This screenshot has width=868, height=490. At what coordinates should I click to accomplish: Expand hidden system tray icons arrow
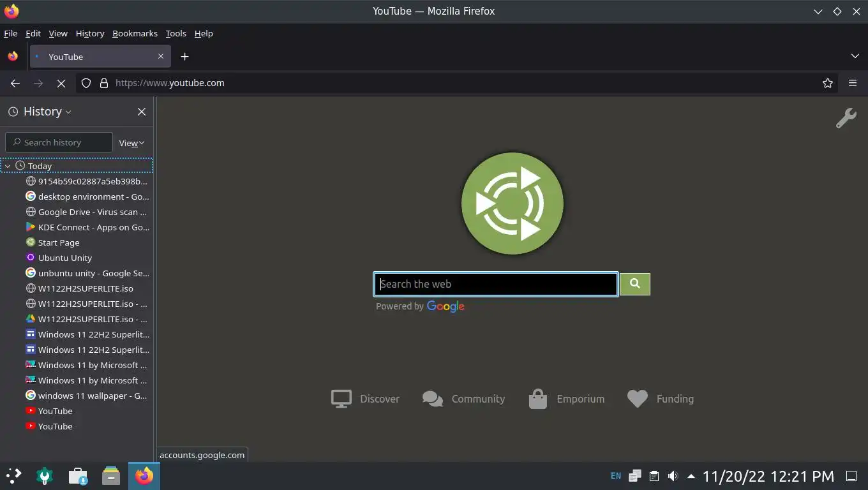click(x=691, y=476)
